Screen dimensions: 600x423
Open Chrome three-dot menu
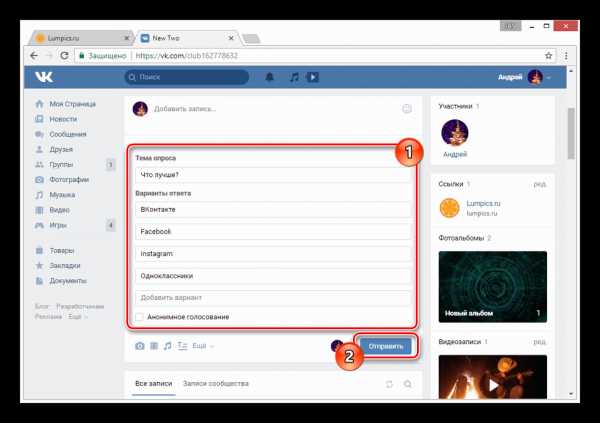pyautogui.click(x=566, y=56)
